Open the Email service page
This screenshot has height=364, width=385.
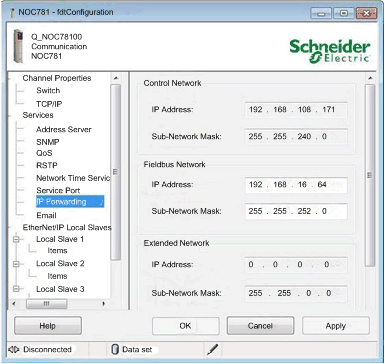pos(46,215)
